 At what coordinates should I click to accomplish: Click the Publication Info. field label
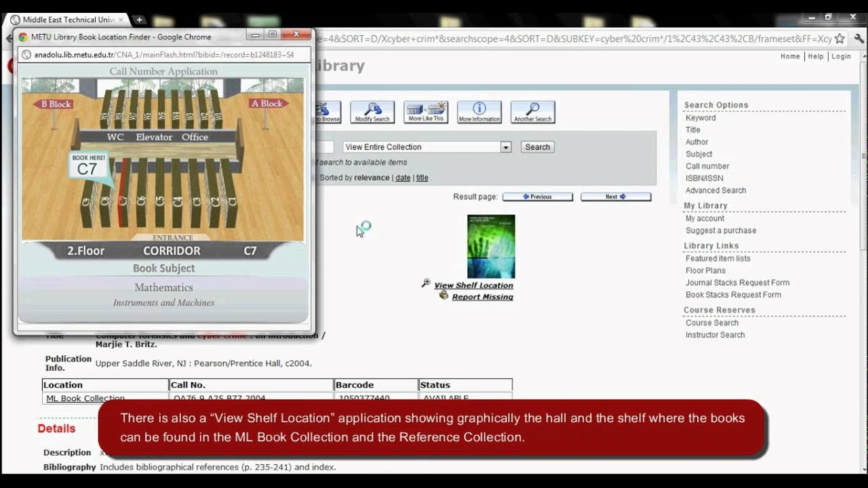[68, 363]
